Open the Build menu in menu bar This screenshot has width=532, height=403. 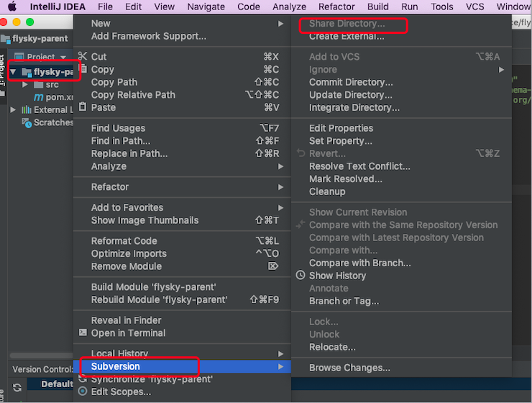tap(377, 6)
